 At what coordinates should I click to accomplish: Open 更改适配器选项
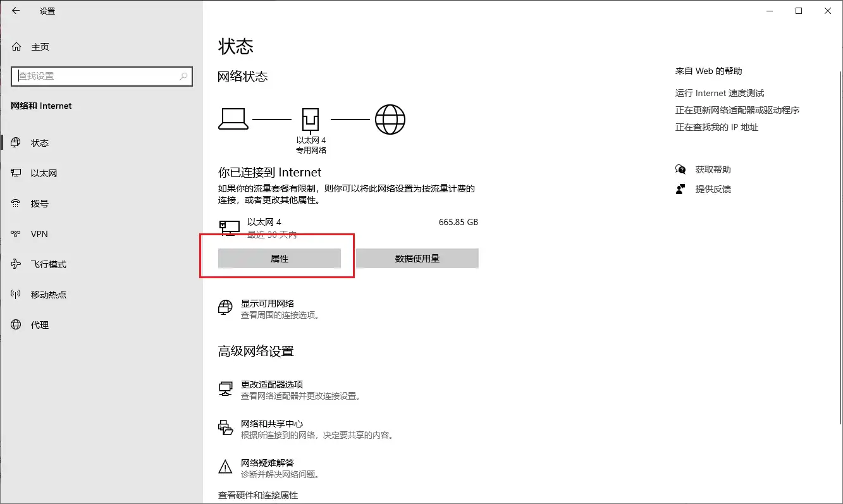click(x=272, y=384)
